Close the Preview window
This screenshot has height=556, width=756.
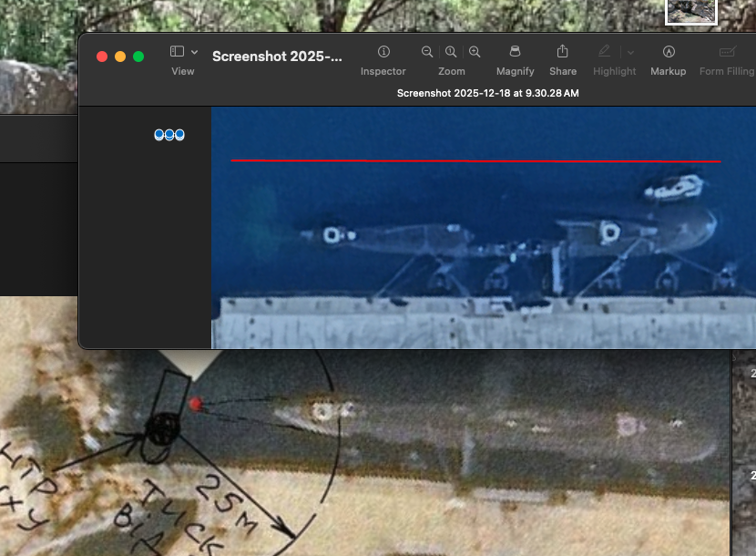click(102, 57)
